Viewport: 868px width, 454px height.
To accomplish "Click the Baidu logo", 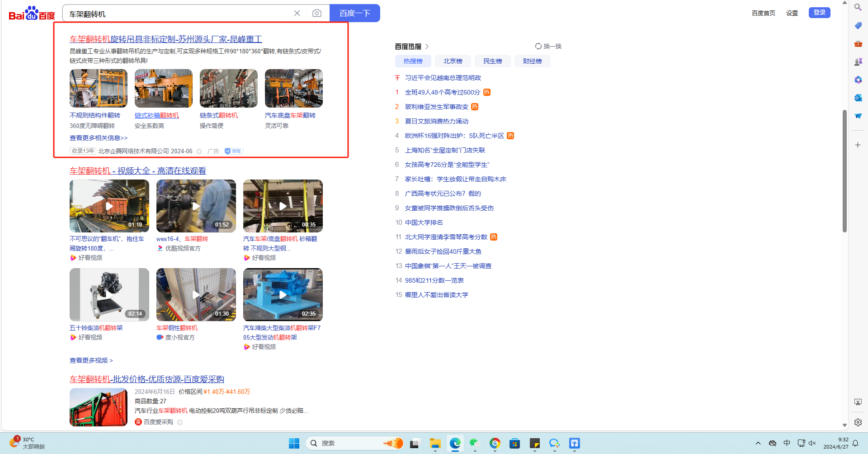I will [x=32, y=14].
